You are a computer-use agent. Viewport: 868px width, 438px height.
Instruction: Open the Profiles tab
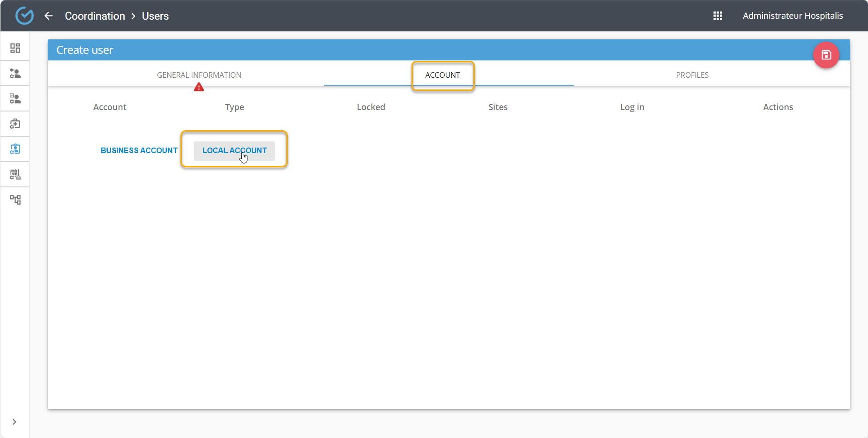[692, 75]
